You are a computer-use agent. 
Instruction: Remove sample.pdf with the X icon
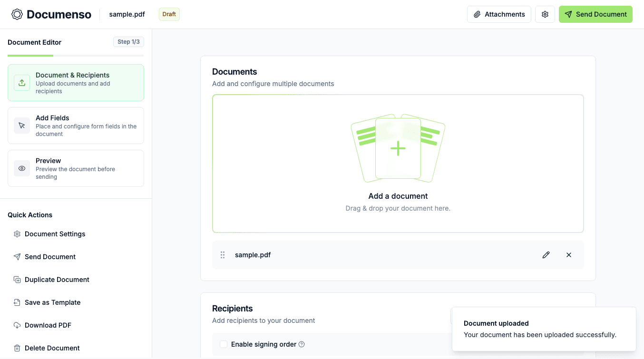569,255
